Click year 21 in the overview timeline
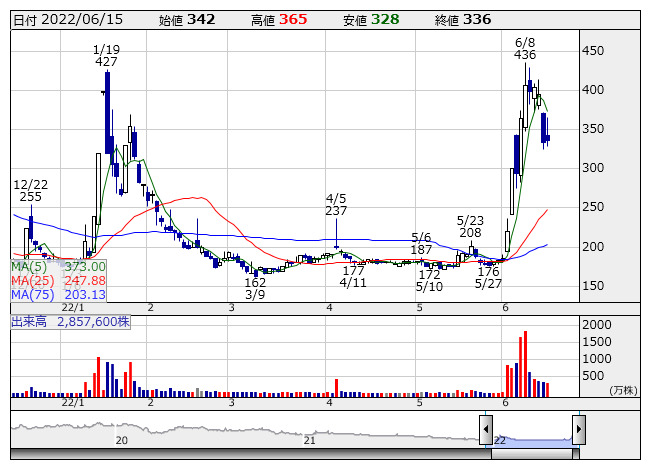 coord(310,440)
